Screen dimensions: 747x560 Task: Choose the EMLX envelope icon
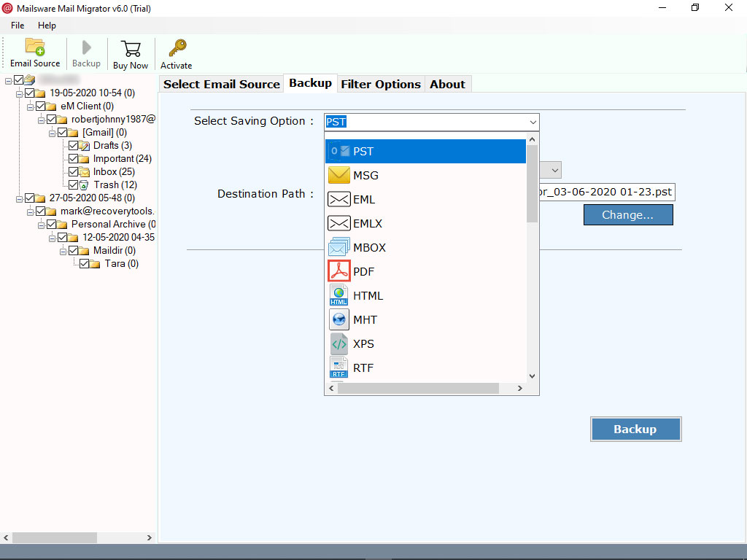tap(339, 223)
